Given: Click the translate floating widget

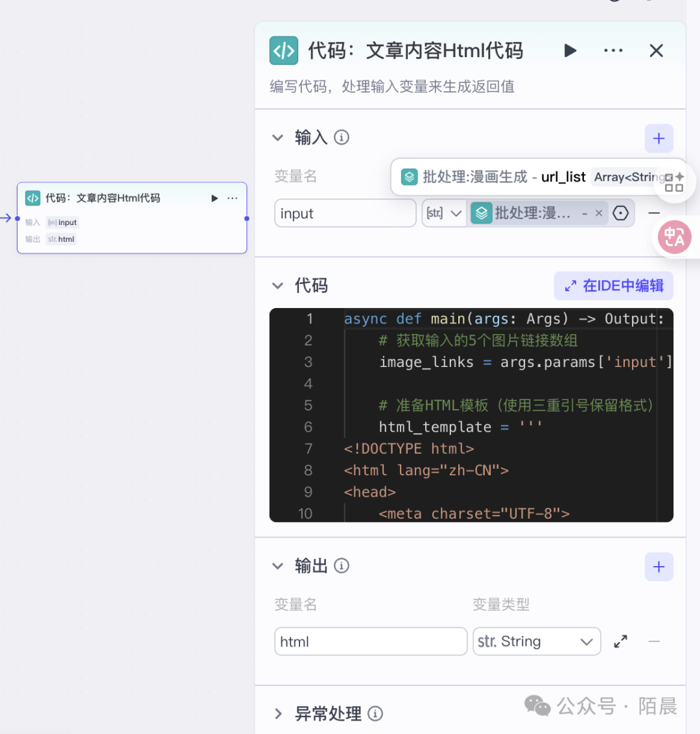Looking at the screenshot, I should [674, 237].
